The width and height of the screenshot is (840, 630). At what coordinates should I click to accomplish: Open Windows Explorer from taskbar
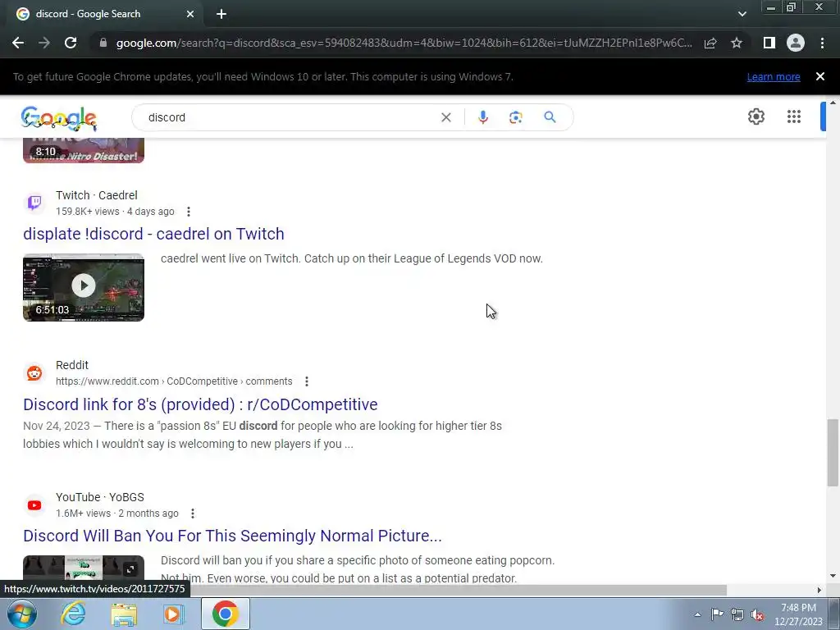(124, 614)
